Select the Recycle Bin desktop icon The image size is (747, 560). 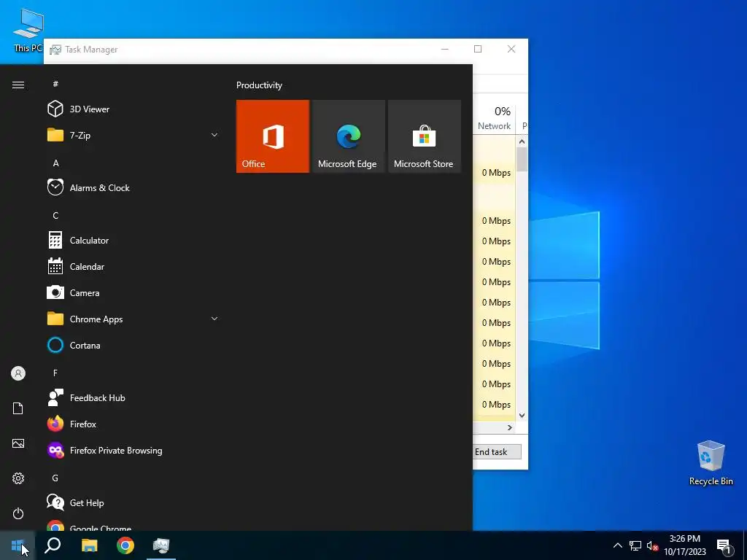(x=711, y=462)
